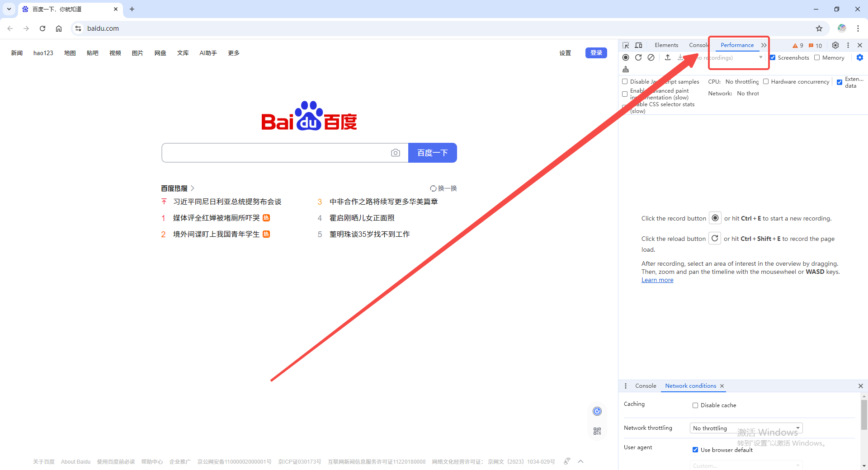Click the 10 issues indicator

[x=816, y=45]
